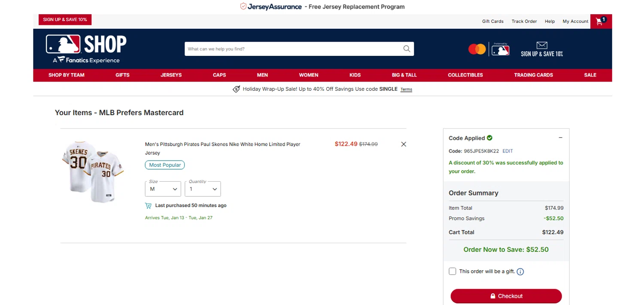Open the Size dropdown
Image resolution: width=644 pixels, height=305 pixels.
click(x=163, y=189)
